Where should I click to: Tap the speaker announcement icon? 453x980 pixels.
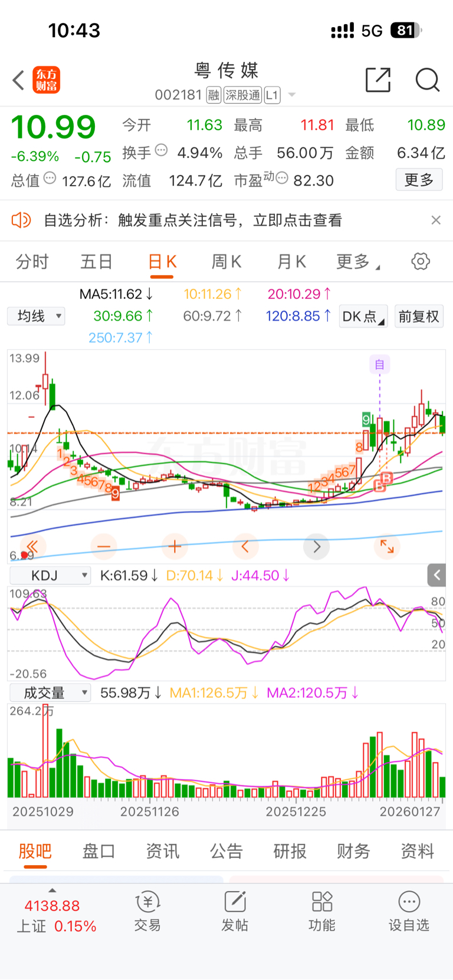(x=21, y=220)
